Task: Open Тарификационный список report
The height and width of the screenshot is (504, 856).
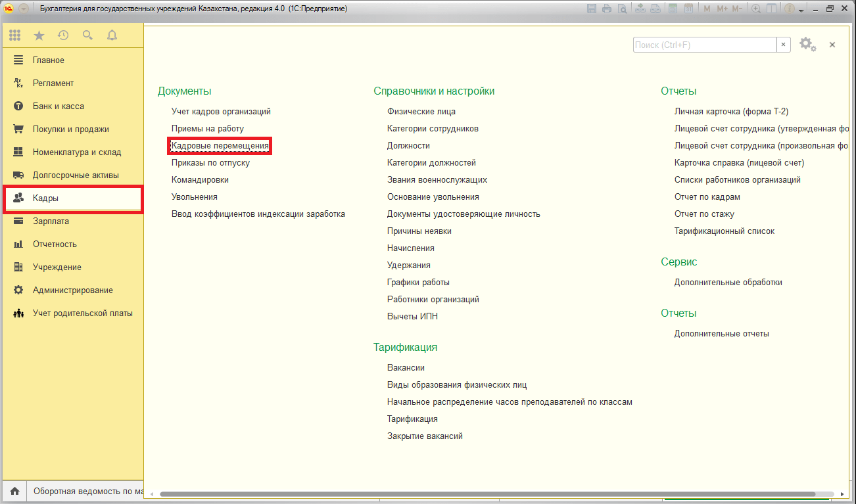Action: pyautogui.click(x=724, y=231)
